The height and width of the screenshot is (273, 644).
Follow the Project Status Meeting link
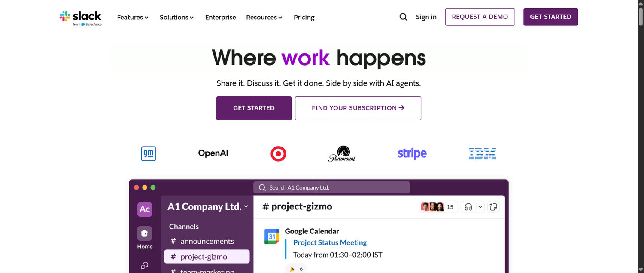(x=329, y=242)
